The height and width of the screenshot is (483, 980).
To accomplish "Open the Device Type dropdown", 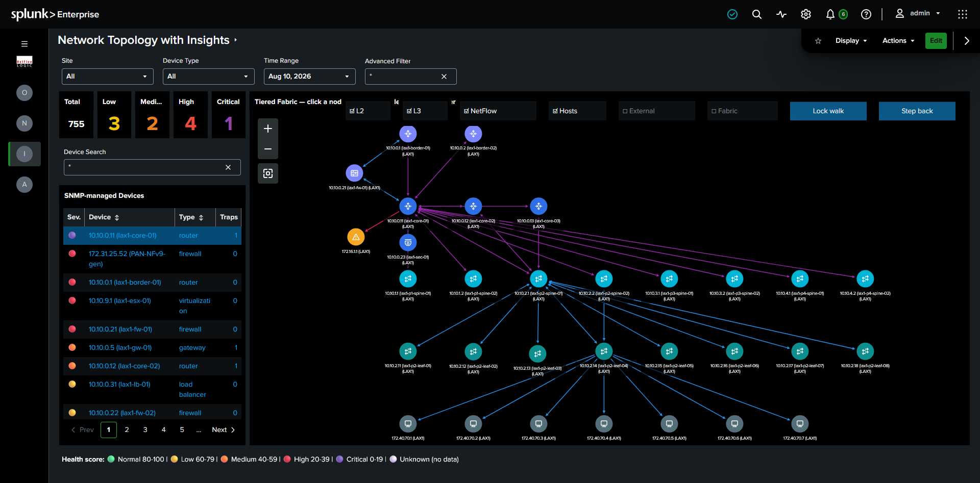I will pos(208,77).
